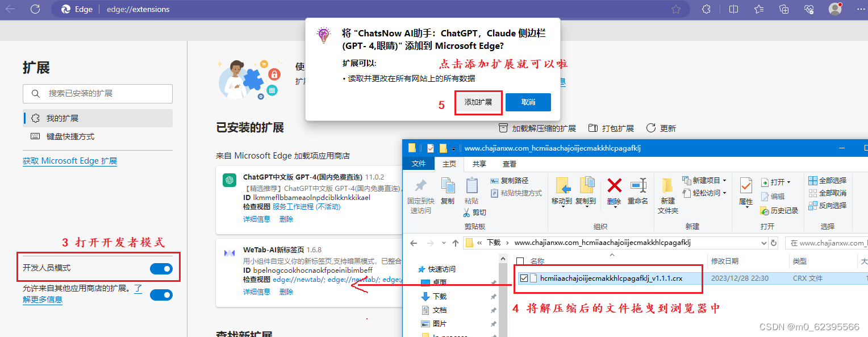Open the 打开 dropdown in ribbon

pyautogui.click(x=789, y=182)
